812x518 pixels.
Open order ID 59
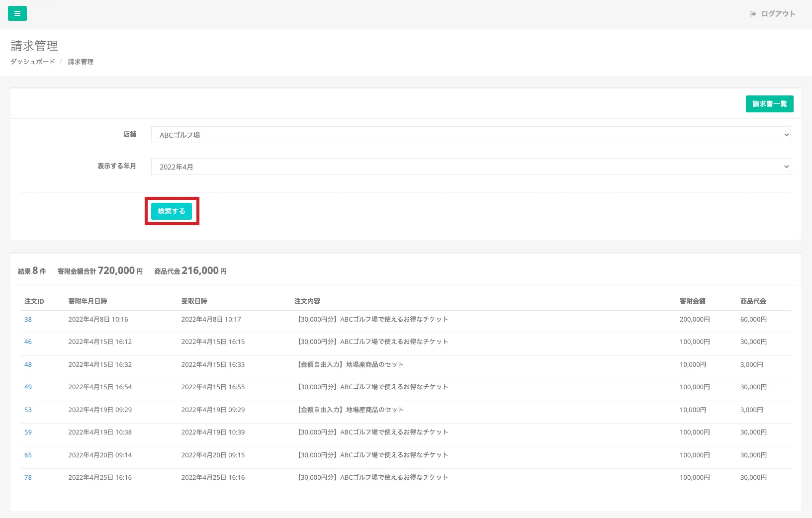28,432
